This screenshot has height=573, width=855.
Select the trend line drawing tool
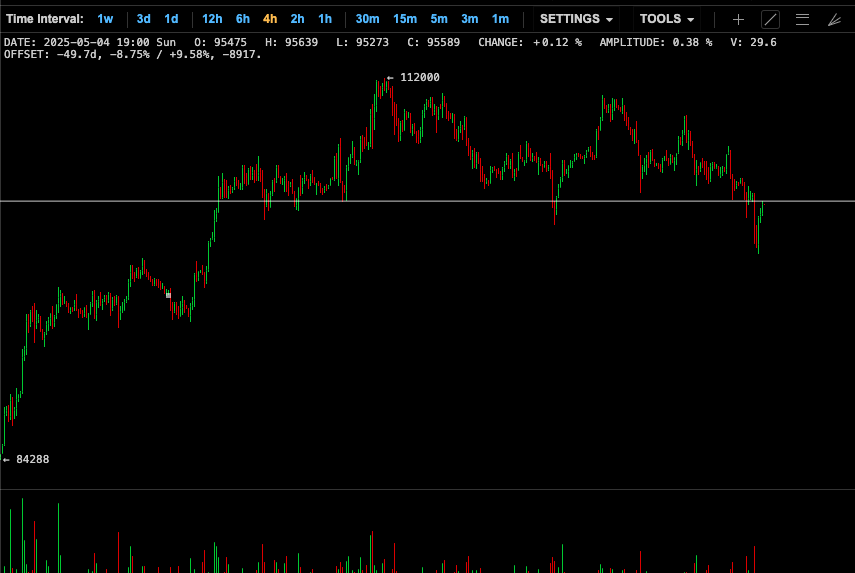point(770,20)
